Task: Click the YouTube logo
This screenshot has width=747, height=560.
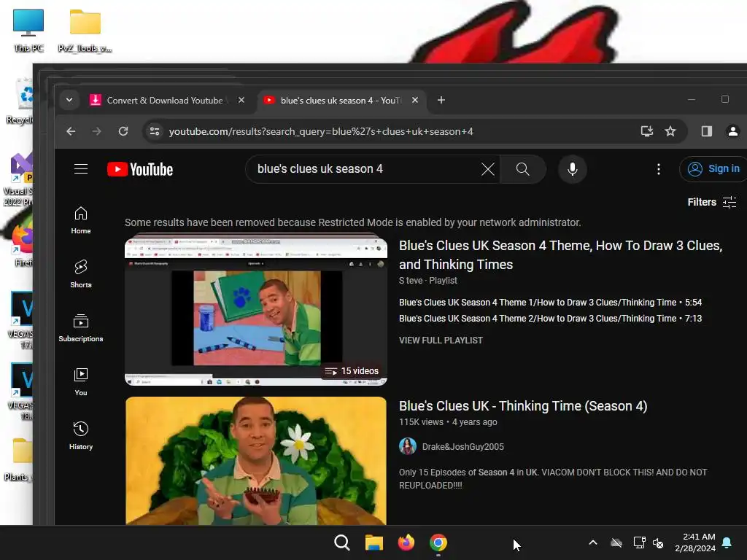Action: (x=140, y=169)
